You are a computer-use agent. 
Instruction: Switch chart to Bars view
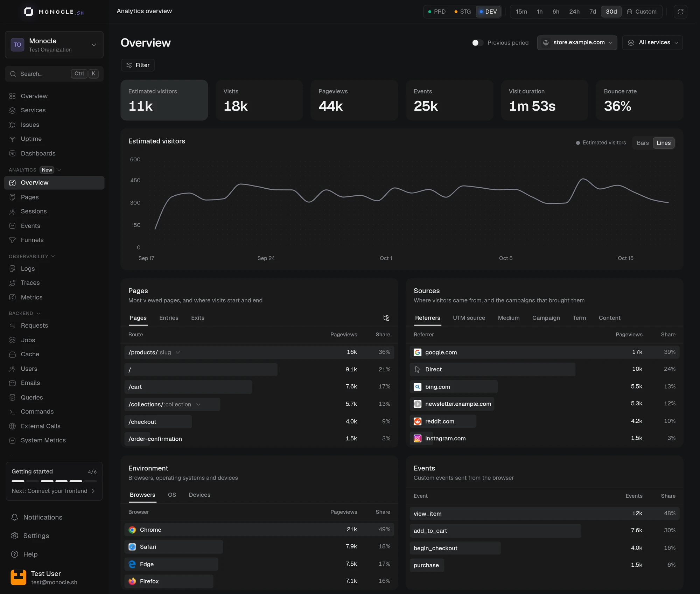(x=643, y=143)
